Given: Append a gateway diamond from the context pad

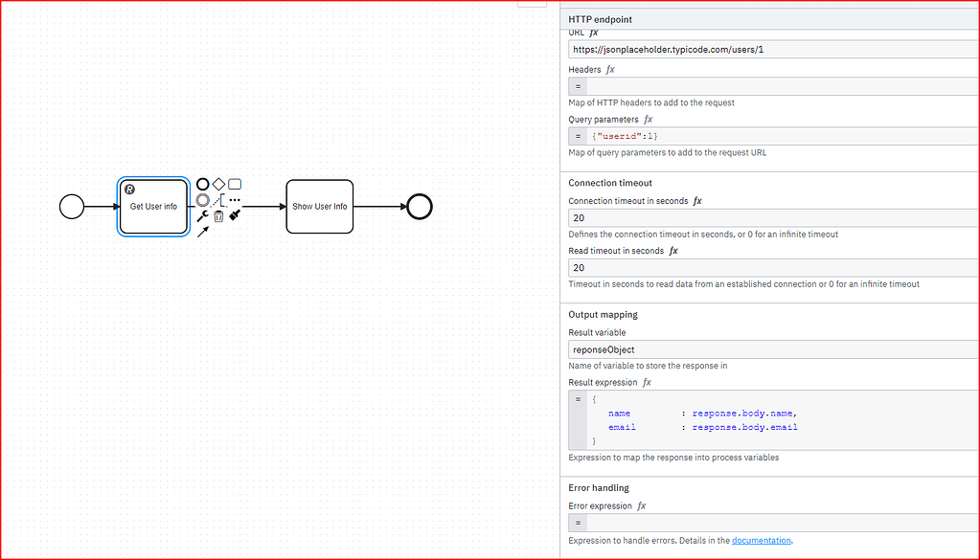Looking at the screenshot, I should coord(218,184).
